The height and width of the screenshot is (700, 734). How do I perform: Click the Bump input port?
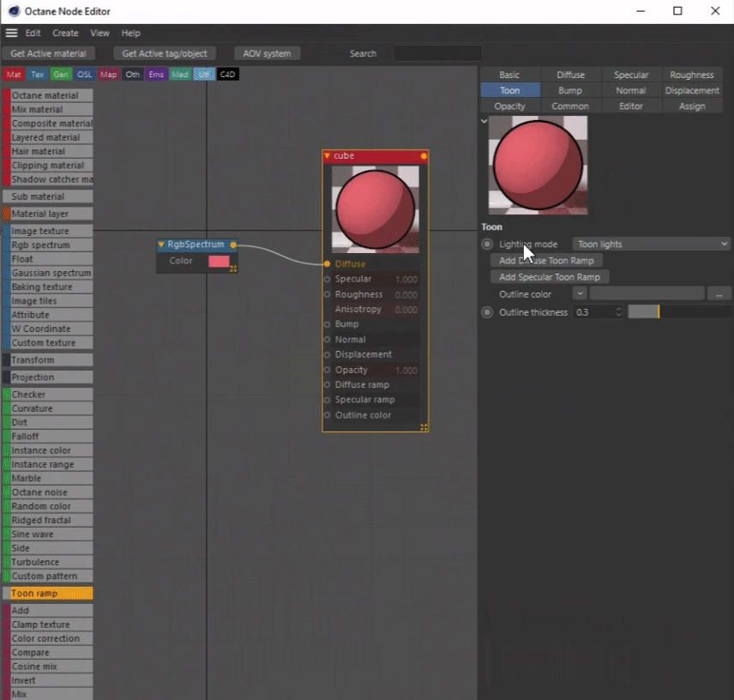(x=328, y=324)
